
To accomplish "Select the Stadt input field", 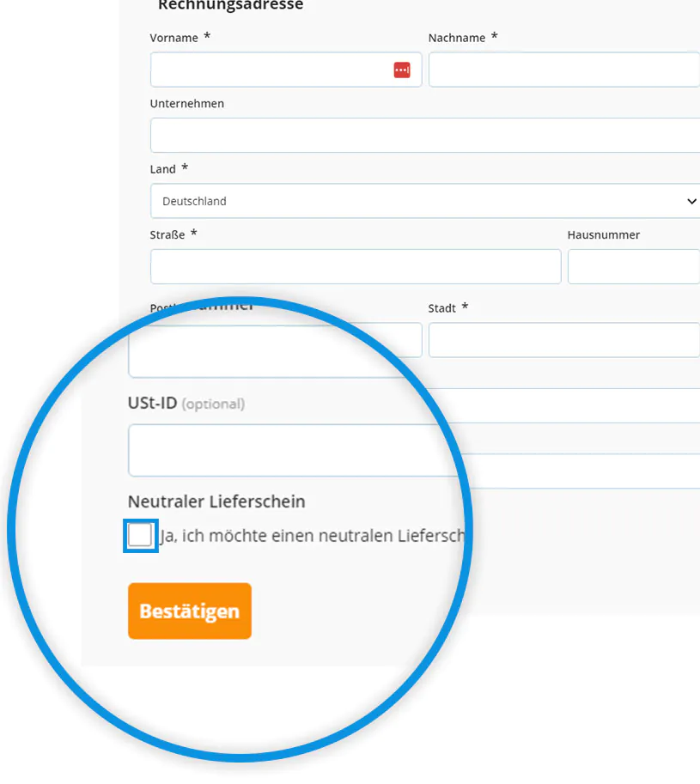I will tap(563, 340).
